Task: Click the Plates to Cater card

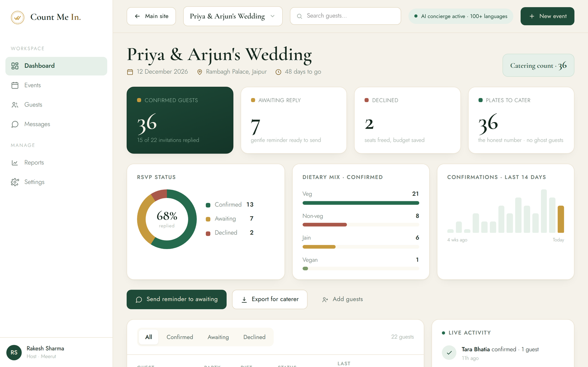Action: pos(521,120)
